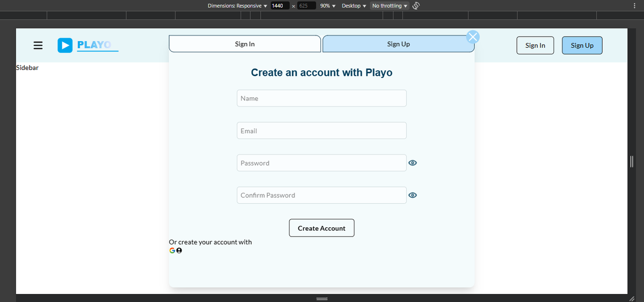Open the No throttling dropdown
Screen dimensions: 644x302
click(390, 5)
